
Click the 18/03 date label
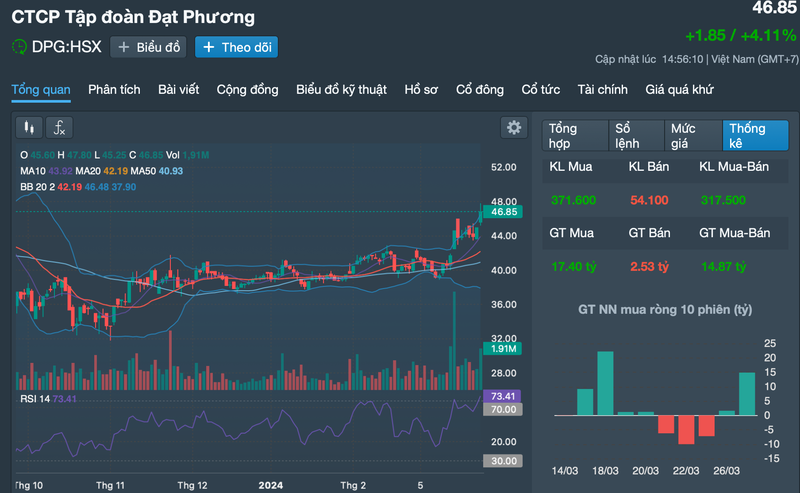coord(605,471)
